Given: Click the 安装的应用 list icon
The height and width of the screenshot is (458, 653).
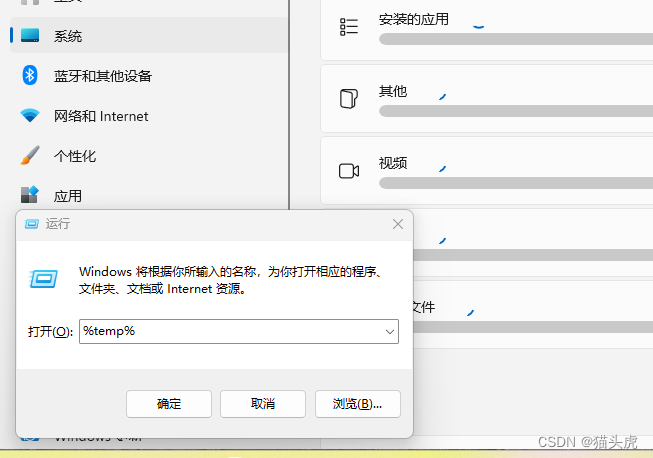Looking at the screenshot, I should click(x=349, y=27).
